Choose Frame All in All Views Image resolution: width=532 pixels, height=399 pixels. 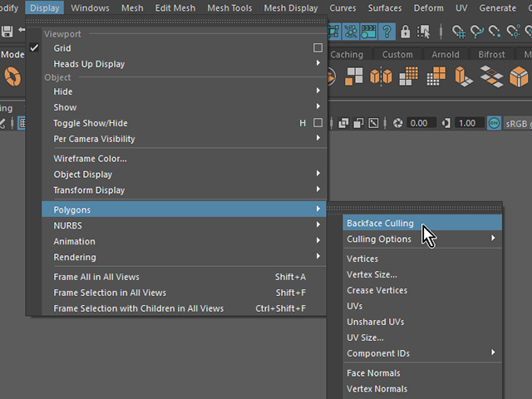185,277
